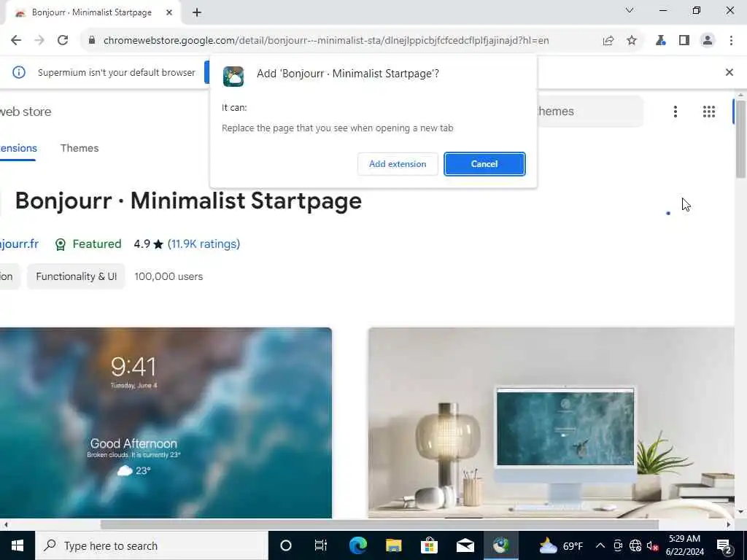
Task: Close the Bonjourr tab
Action: click(x=169, y=12)
